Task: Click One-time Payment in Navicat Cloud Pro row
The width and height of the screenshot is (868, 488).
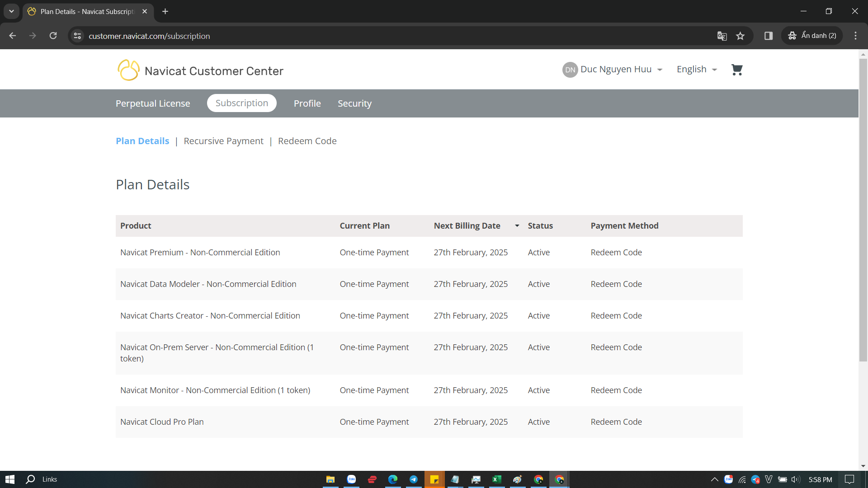Action: pos(374,422)
